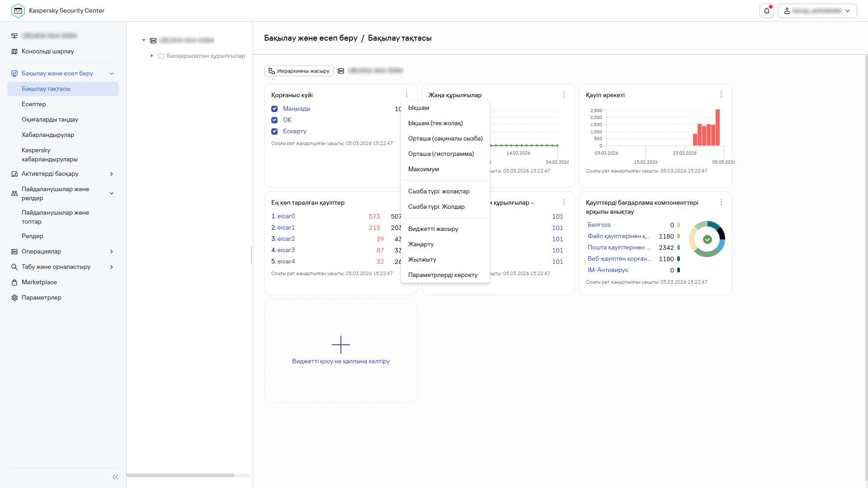This screenshot has height=488, width=868.
Task: Open the eicar0 threat link
Action: pos(286,216)
